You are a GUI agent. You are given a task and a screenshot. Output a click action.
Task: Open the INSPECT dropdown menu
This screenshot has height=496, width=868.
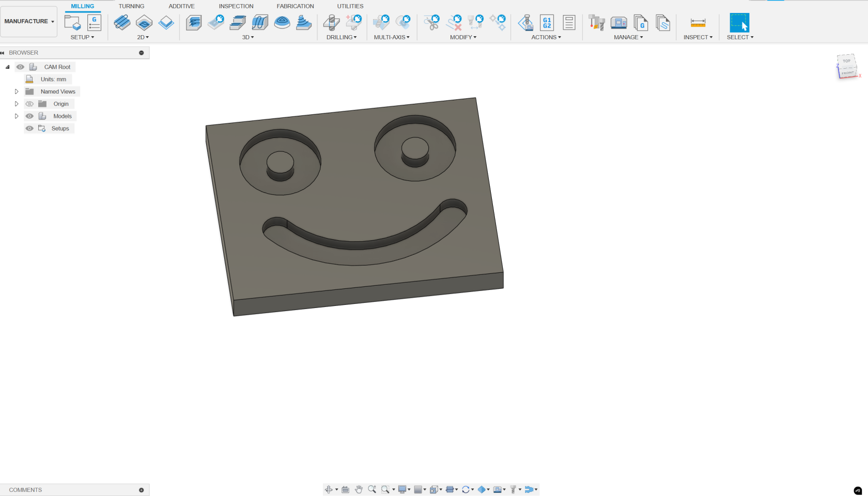point(698,37)
